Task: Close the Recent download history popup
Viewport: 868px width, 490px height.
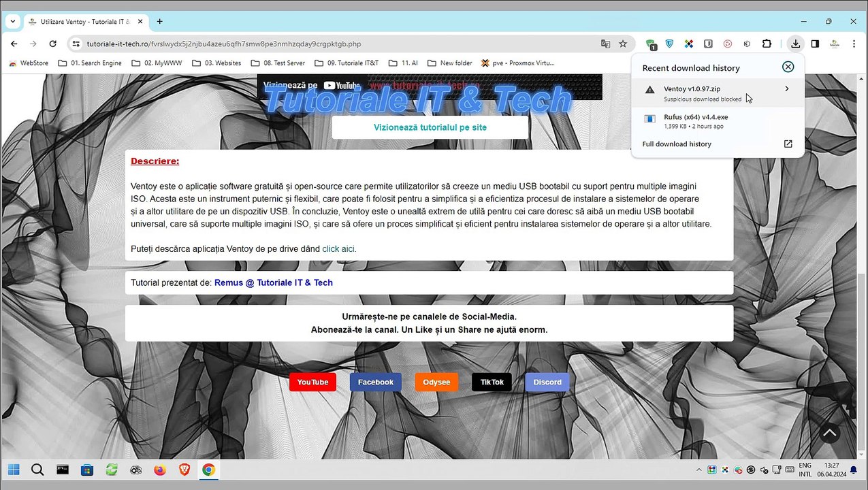Action: 788,67
